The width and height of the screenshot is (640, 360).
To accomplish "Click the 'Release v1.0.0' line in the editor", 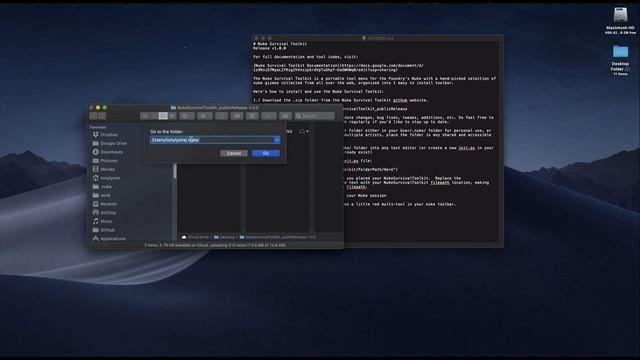I will pos(269,48).
